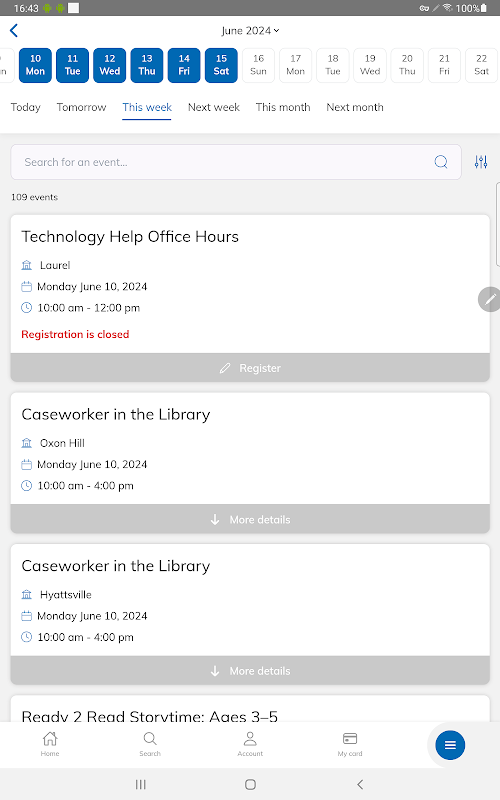Click the 109 events count label
Image resolution: width=500 pixels, height=800 pixels.
(34, 197)
